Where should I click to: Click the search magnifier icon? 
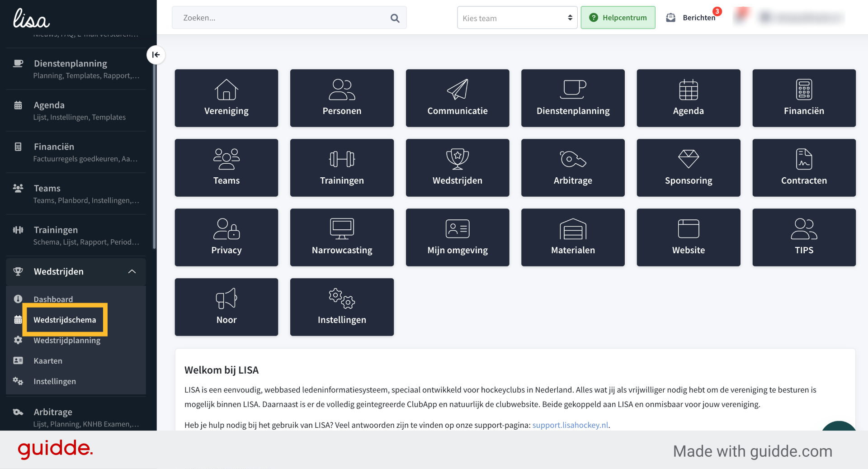pos(395,18)
